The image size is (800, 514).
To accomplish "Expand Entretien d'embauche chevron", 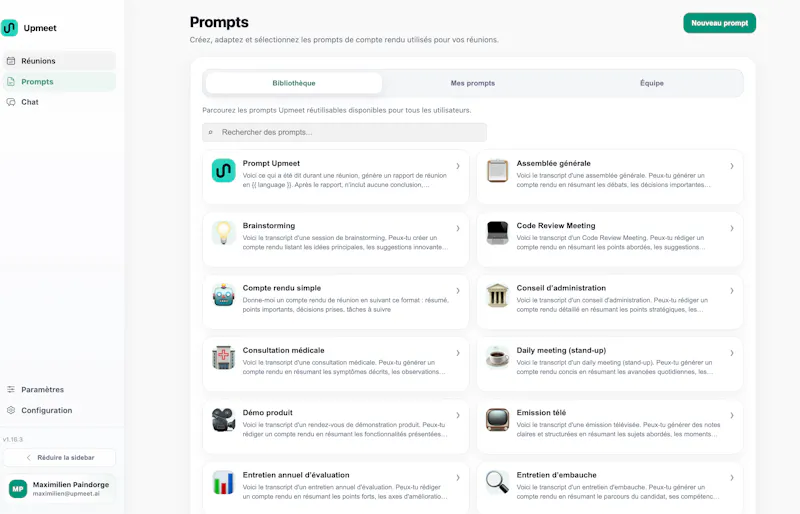I will 732,477.
